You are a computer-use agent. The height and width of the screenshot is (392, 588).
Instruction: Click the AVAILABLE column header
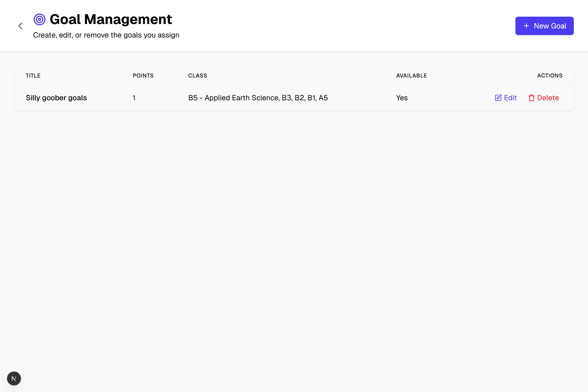(411, 75)
